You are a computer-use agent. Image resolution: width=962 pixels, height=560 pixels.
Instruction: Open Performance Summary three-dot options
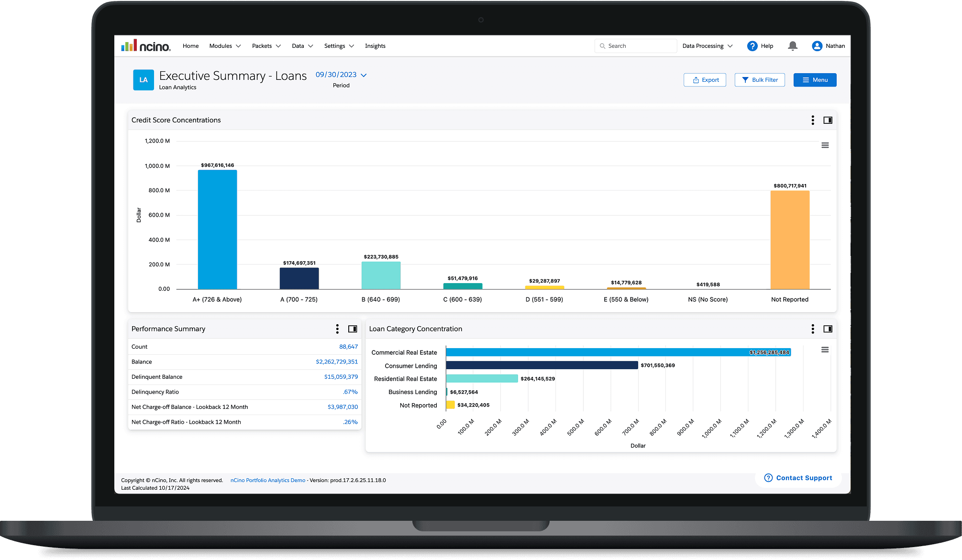pyautogui.click(x=337, y=329)
